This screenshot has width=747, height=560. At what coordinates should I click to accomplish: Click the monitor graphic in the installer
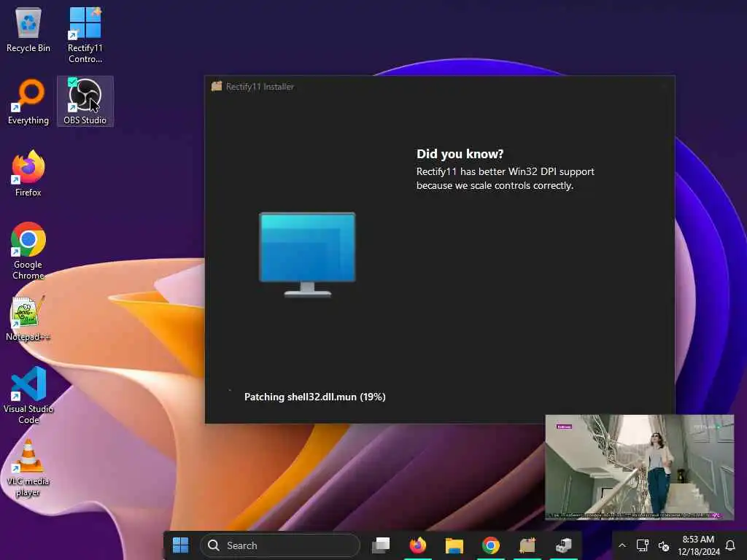tap(307, 254)
